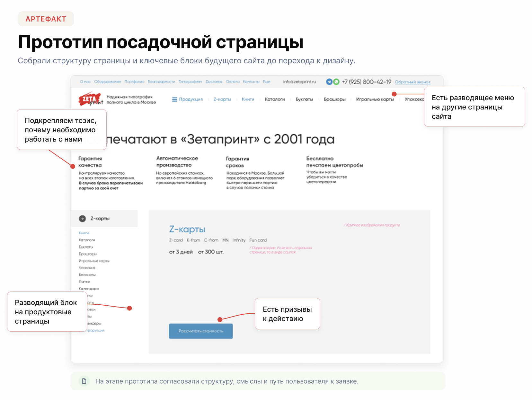The width and height of the screenshot is (532, 400).
Task: Click the Прототип посадочной страницы title
Action: [x=161, y=42]
